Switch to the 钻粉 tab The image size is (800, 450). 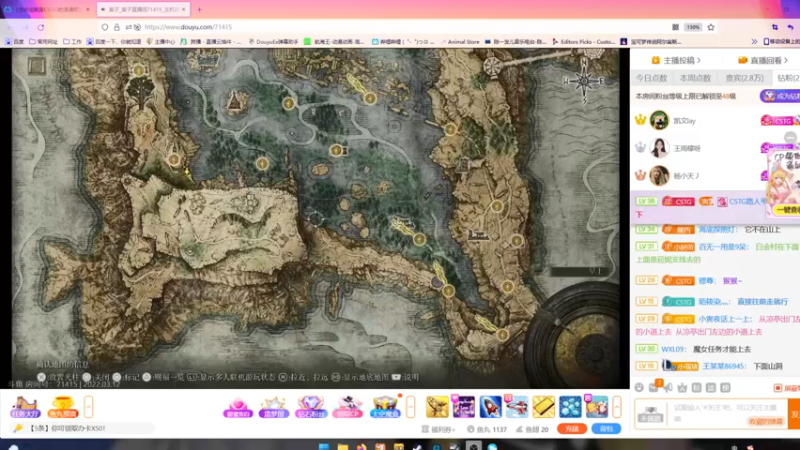[x=788, y=78]
